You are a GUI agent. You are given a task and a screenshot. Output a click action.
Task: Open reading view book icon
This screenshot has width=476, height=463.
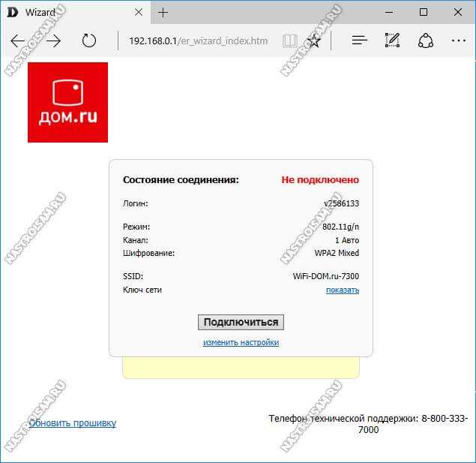click(289, 41)
